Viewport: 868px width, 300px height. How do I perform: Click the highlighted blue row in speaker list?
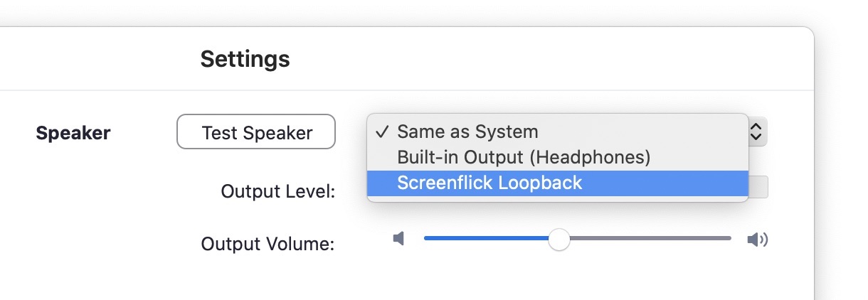coord(558,183)
